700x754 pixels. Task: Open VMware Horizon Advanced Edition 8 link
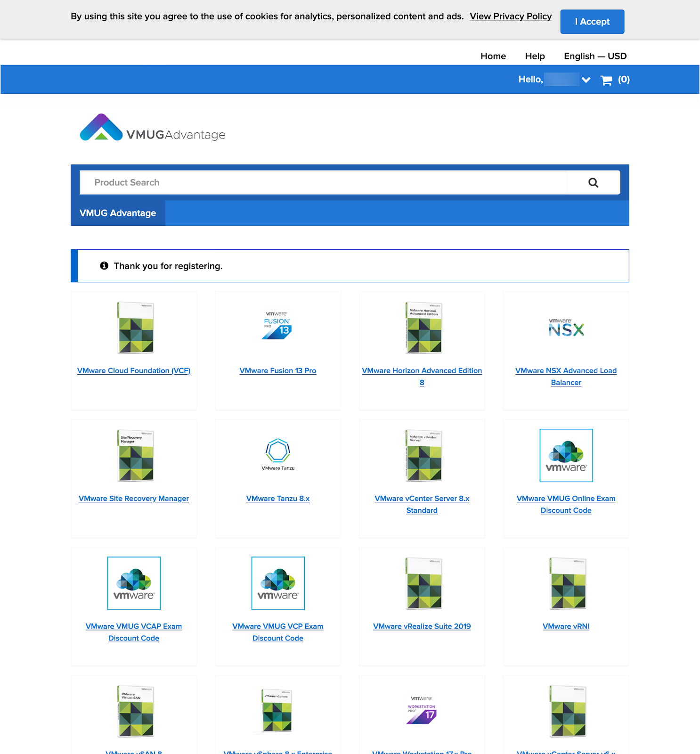422,377
